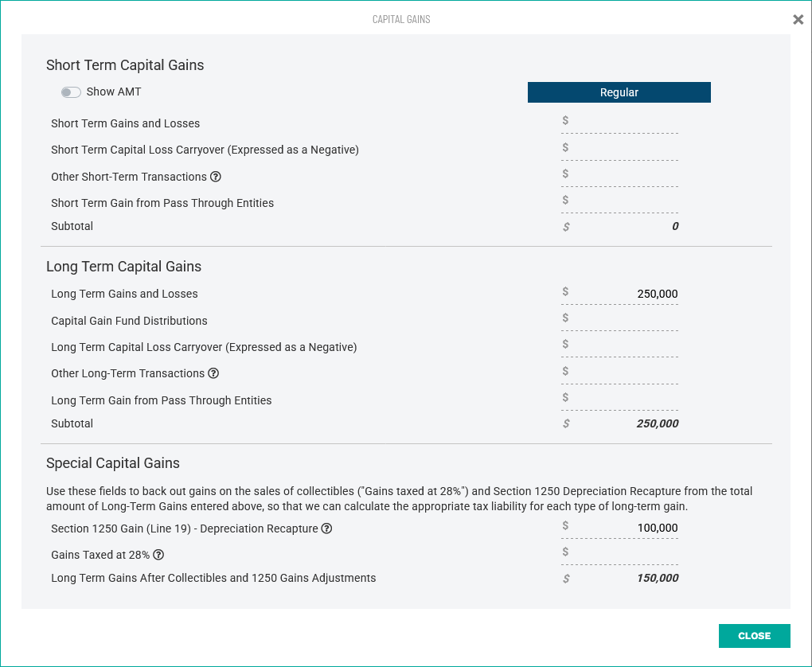
Task: Click Other Long-Term Transactions amount field
Action: [x=624, y=373]
